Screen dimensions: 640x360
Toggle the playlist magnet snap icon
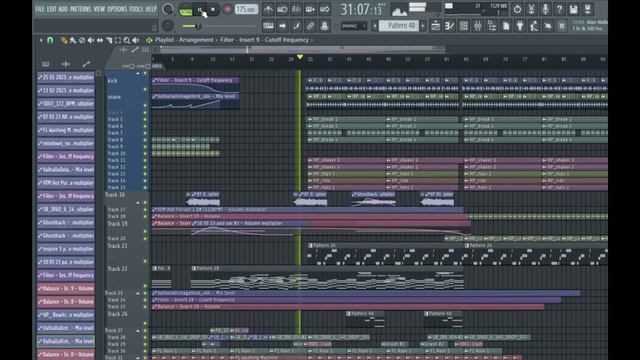pyautogui.click(x=50, y=40)
